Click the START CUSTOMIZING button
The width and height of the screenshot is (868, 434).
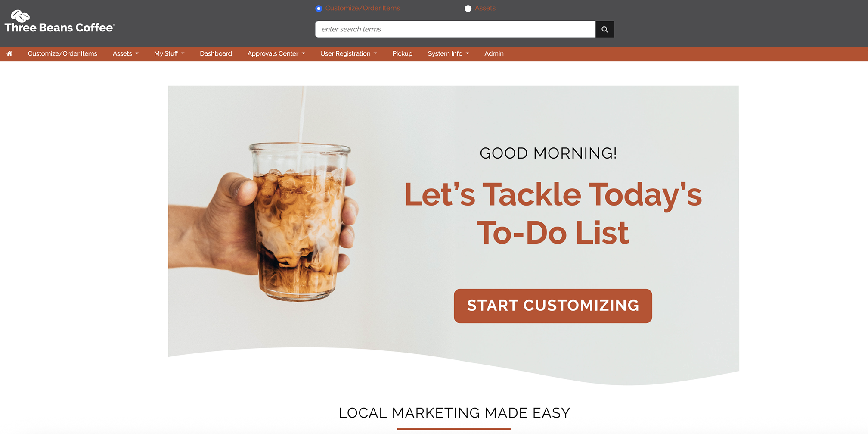click(553, 306)
